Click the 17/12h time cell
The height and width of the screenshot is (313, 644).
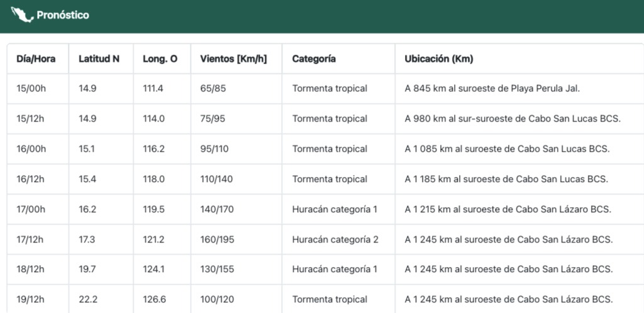click(31, 239)
